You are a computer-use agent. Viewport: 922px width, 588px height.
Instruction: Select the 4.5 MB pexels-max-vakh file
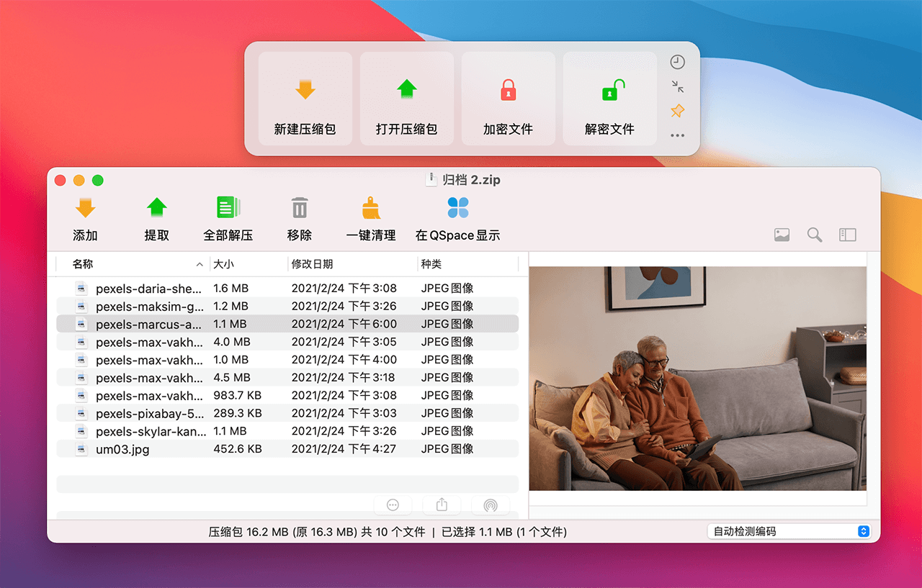(x=287, y=377)
